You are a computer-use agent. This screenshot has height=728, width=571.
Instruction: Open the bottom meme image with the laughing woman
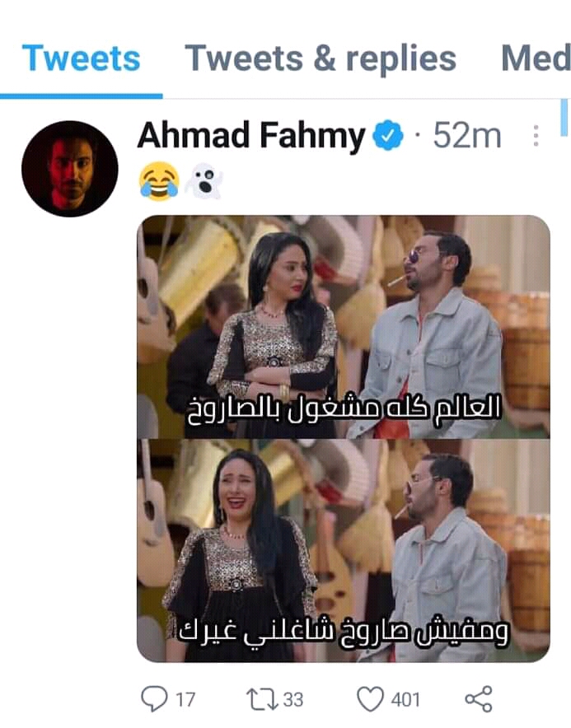click(344, 551)
